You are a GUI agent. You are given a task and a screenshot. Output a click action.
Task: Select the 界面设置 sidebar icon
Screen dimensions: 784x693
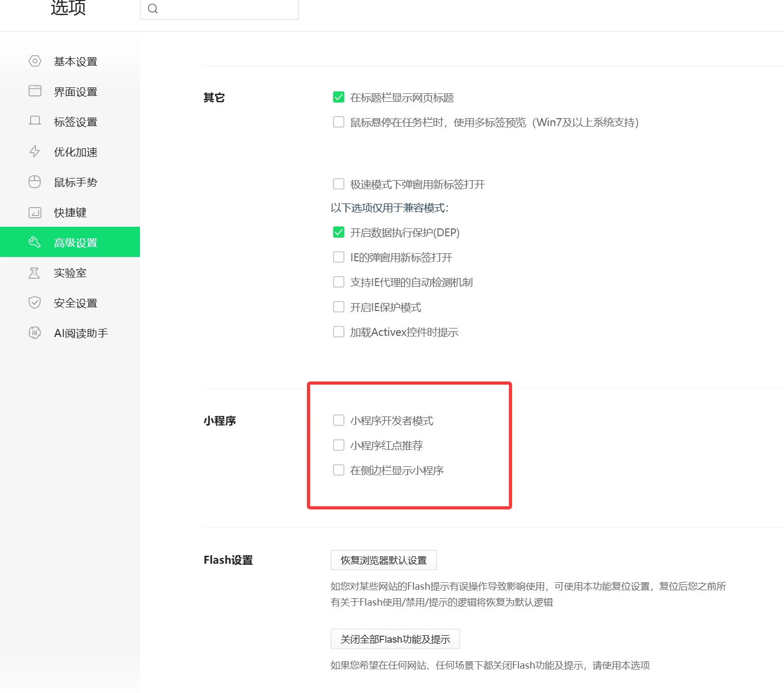[34, 91]
